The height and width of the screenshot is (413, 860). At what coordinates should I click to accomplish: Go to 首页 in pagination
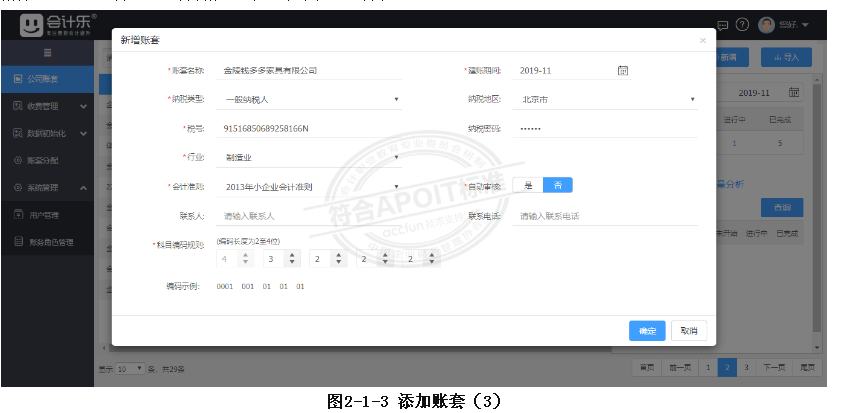coord(647,368)
